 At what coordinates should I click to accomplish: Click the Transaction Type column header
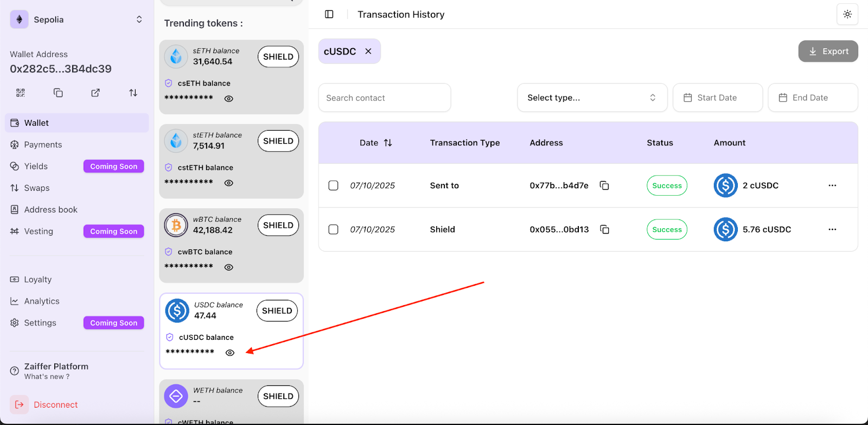465,143
